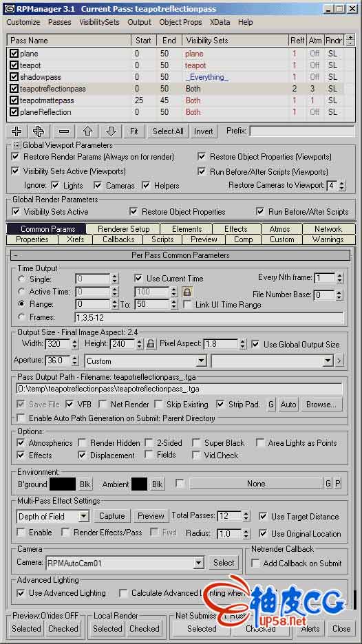Select the Frames radio button
The height and width of the screenshot is (644, 362).
(21, 317)
